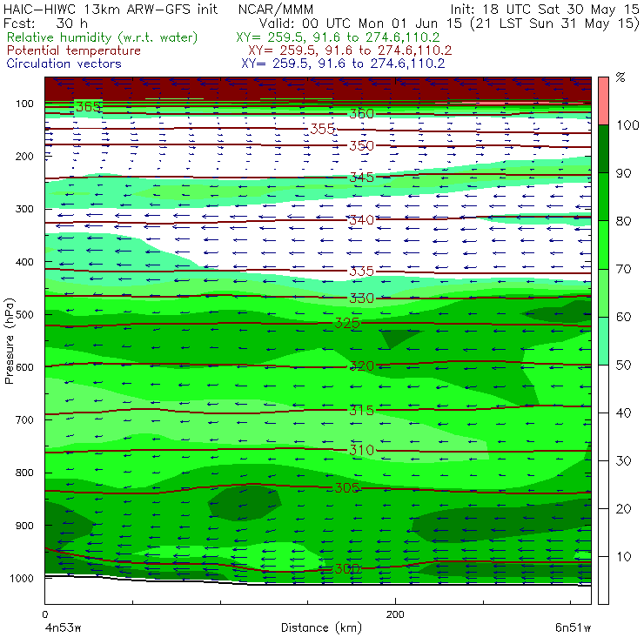
Task: Click the 300 hPa pressure axis tick label
Action: [x=24, y=209]
